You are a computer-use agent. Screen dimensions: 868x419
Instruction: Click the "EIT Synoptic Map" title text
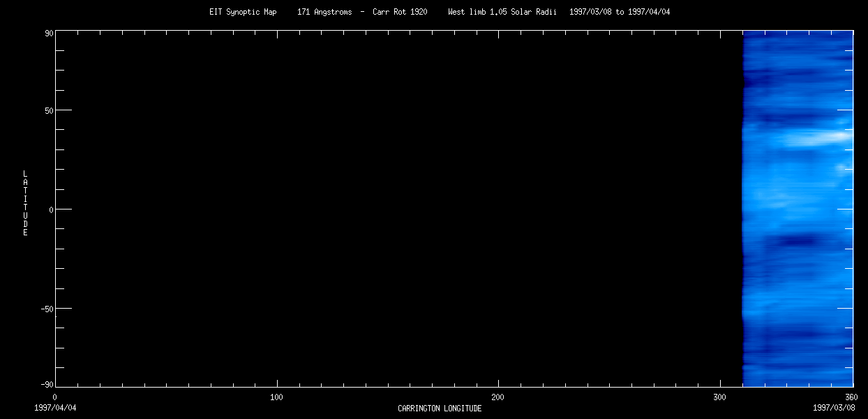[243, 12]
